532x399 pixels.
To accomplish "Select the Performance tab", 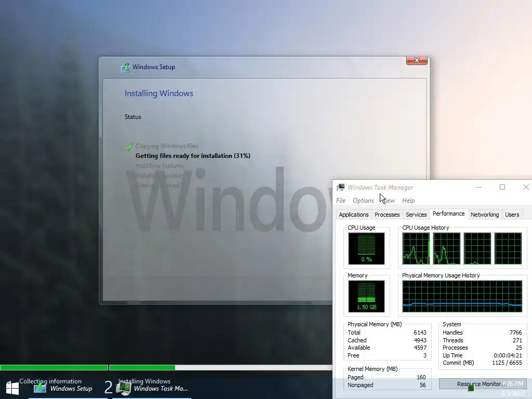I will click(448, 214).
